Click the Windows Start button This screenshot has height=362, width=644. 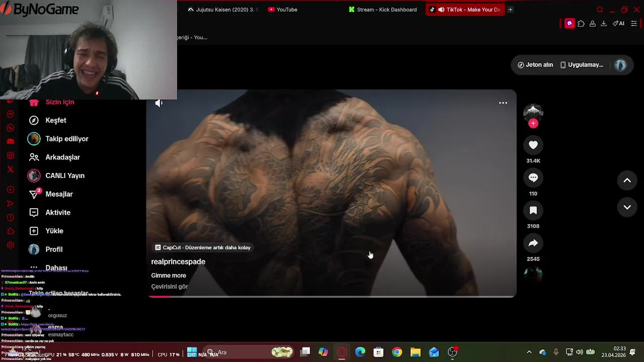(x=192, y=351)
